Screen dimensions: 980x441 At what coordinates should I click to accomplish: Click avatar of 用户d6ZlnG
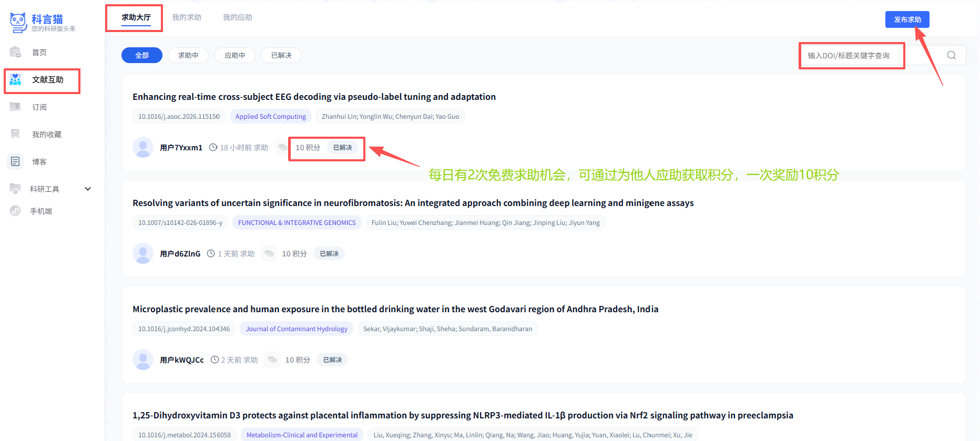tap(143, 253)
